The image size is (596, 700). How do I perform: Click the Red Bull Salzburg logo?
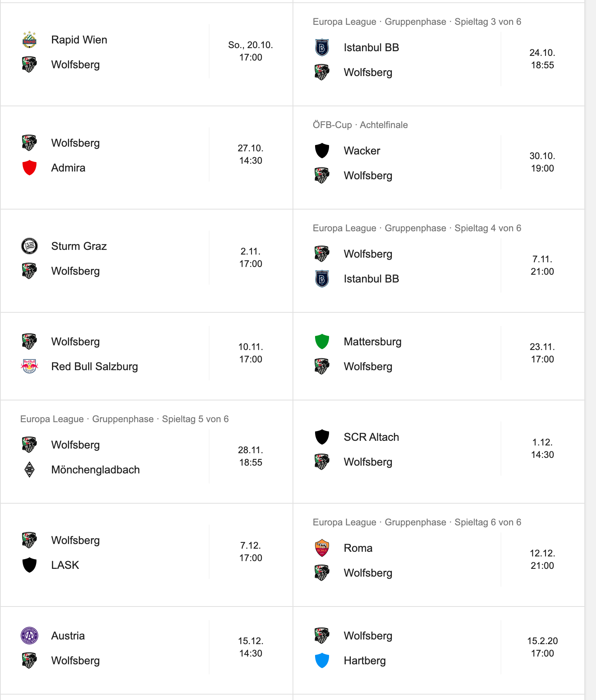[29, 366]
